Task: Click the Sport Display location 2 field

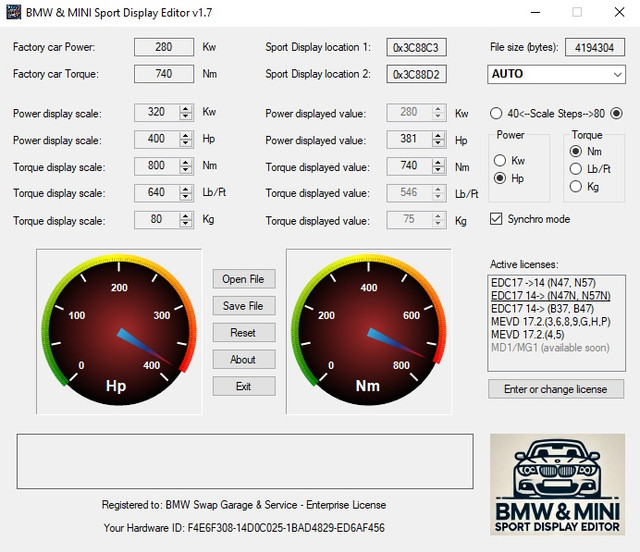Action: tap(416, 74)
